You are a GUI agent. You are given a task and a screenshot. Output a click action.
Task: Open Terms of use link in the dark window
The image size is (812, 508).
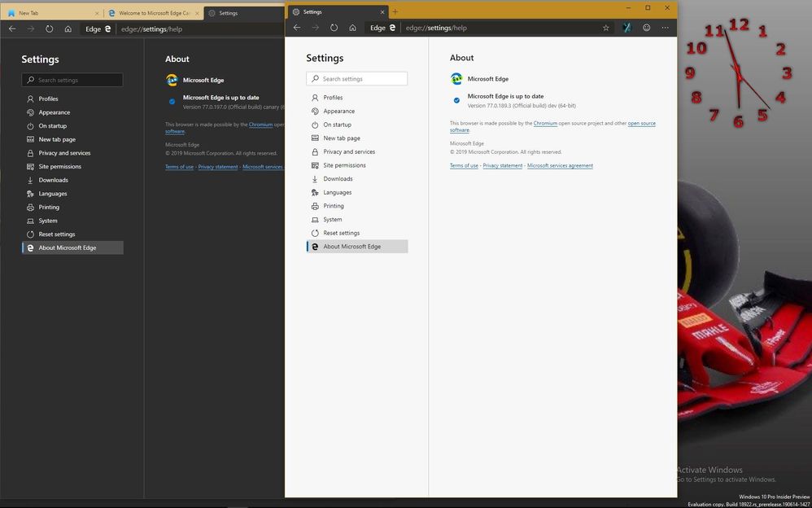point(179,167)
